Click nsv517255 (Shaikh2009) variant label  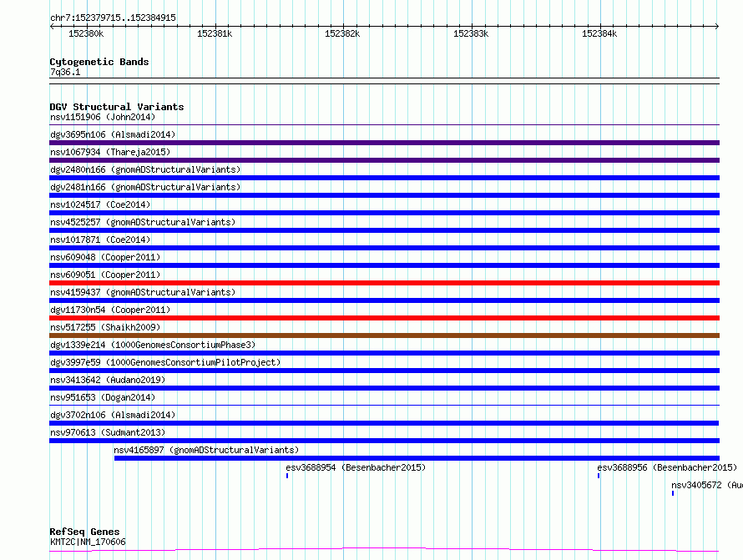click(105, 327)
